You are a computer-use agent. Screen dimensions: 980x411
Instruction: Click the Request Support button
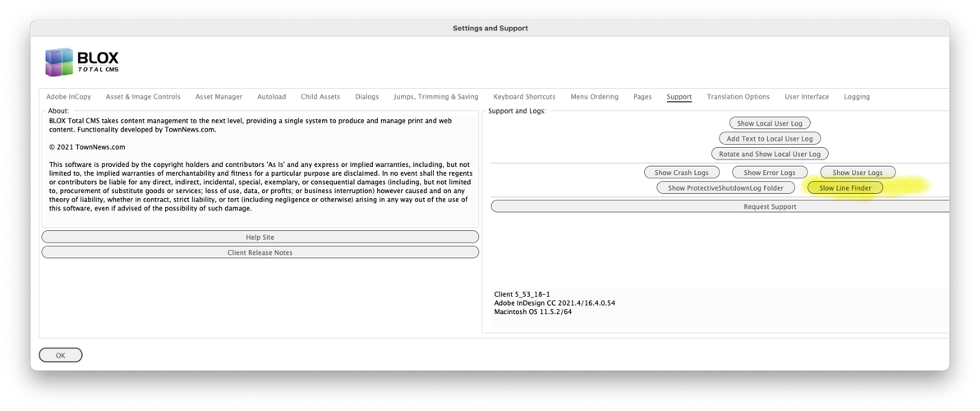coord(721,206)
